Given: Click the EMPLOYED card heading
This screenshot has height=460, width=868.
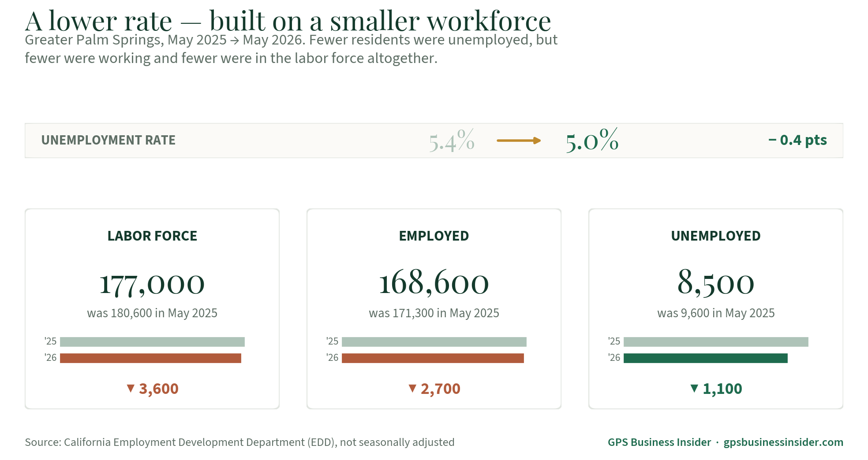Looking at the screenshot, I should [434, 236].
